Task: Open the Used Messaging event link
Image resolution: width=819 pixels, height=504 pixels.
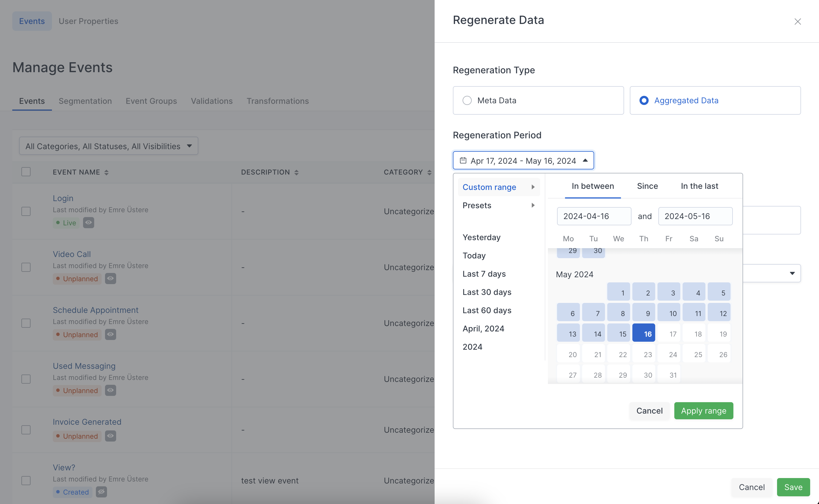Action: click(84, 366)
